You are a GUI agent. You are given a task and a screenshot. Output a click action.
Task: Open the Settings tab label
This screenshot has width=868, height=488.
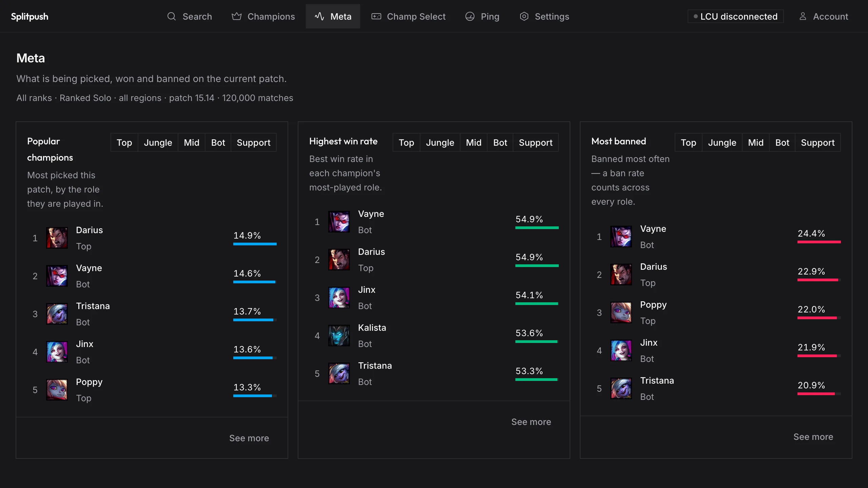pyautogui.click(x=552, y=16)
